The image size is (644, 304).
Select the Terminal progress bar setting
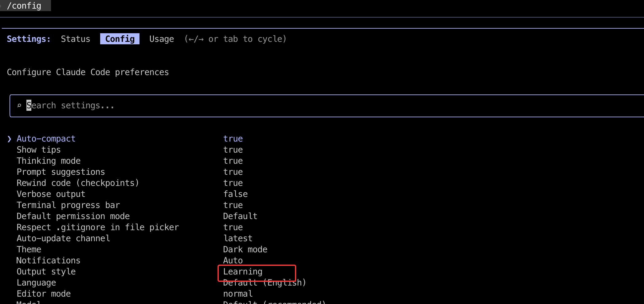68,205
